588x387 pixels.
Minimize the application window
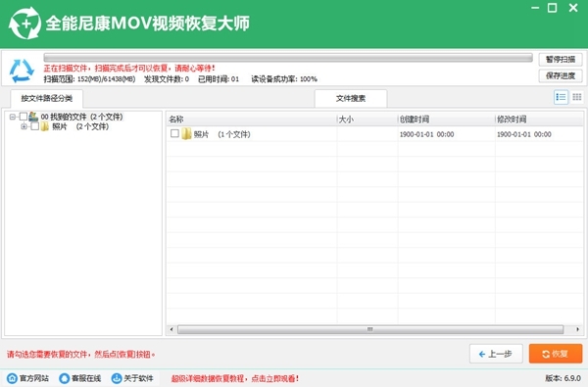point(535,8)
